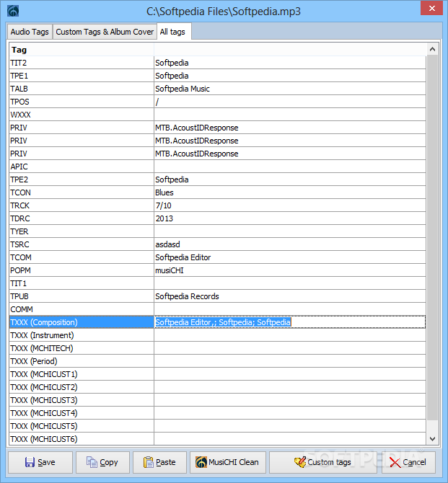Viewport: 448px width, 483px height.
Task: Click the Tag column header
Action: [x=82, y=50]
